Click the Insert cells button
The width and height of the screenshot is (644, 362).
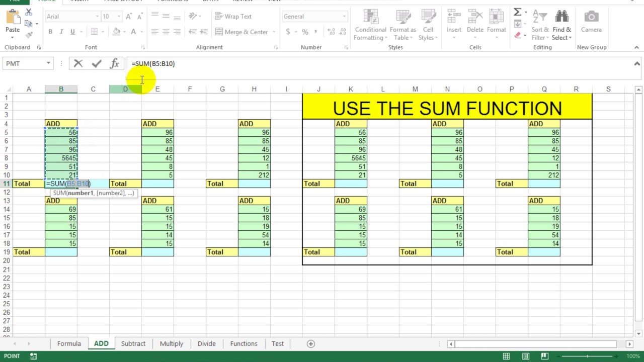pyautogui.click(x=454, y=25)
